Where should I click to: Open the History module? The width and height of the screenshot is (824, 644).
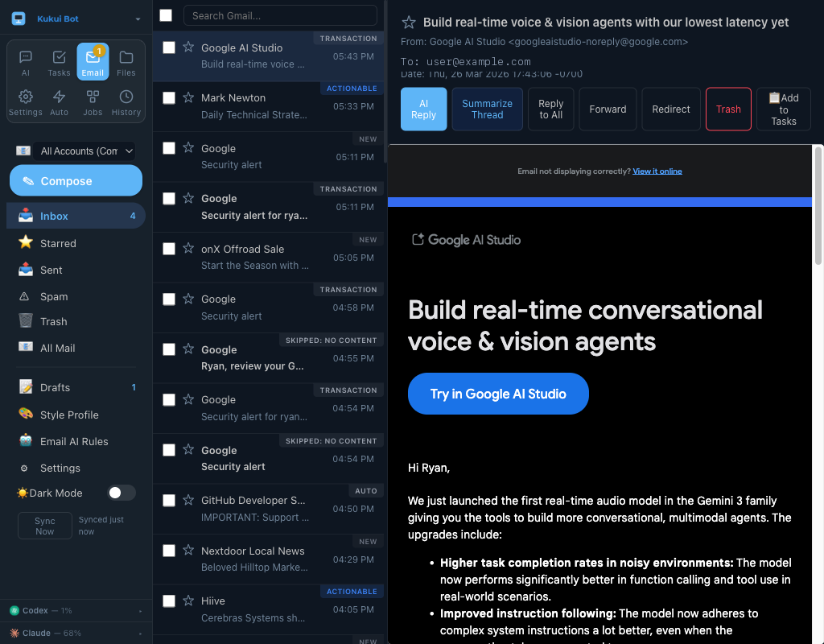click(x=126, y=101)
